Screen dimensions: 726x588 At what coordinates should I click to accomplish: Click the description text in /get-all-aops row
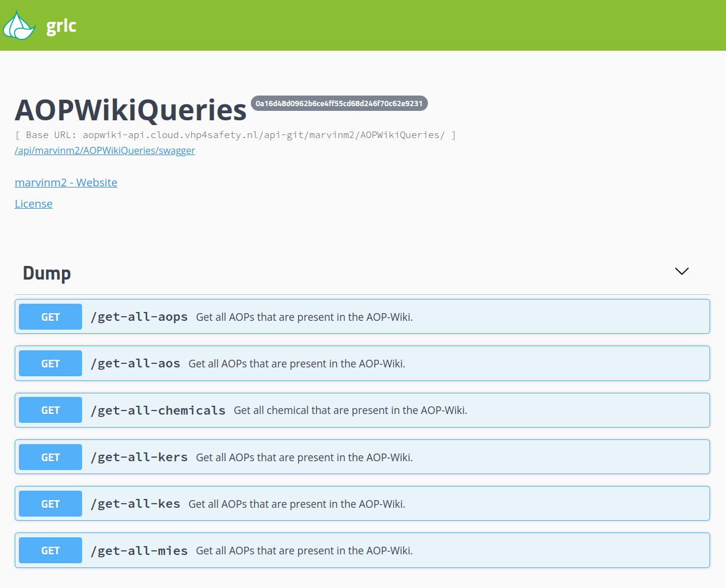tap(305, 317)
